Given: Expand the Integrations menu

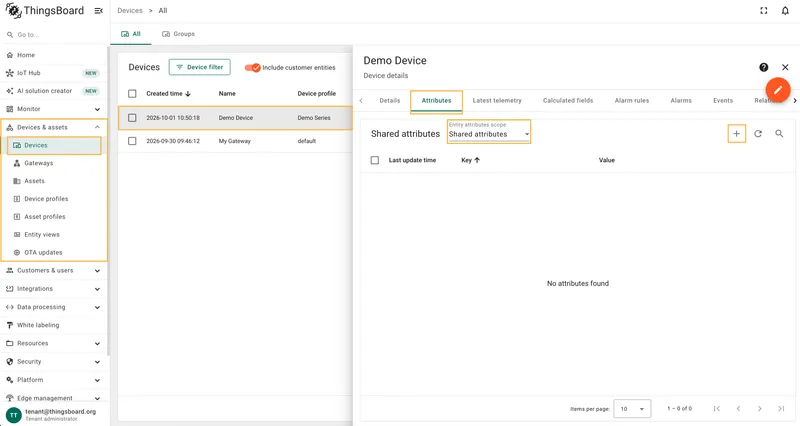Looking at the screenshot, I should (55, 289).
